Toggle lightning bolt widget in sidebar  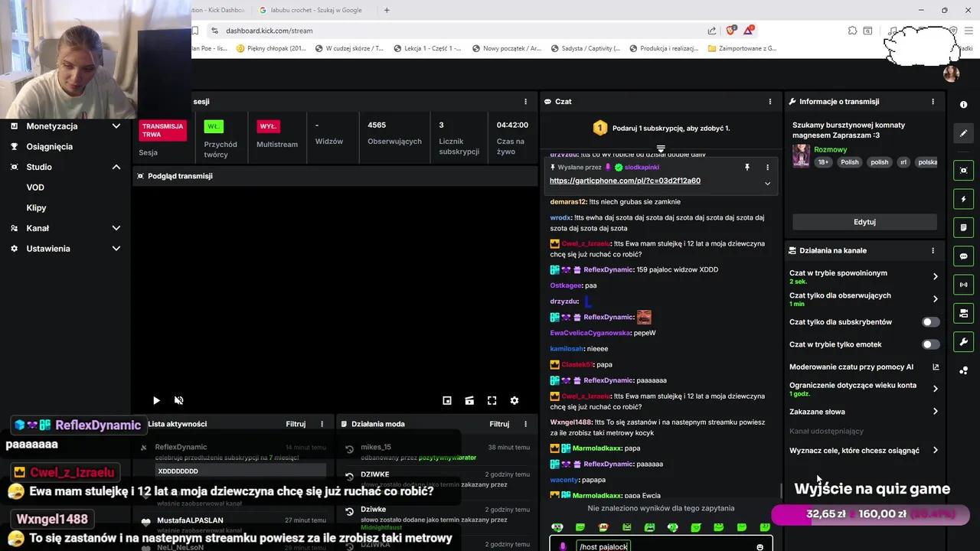pos(963,199)
